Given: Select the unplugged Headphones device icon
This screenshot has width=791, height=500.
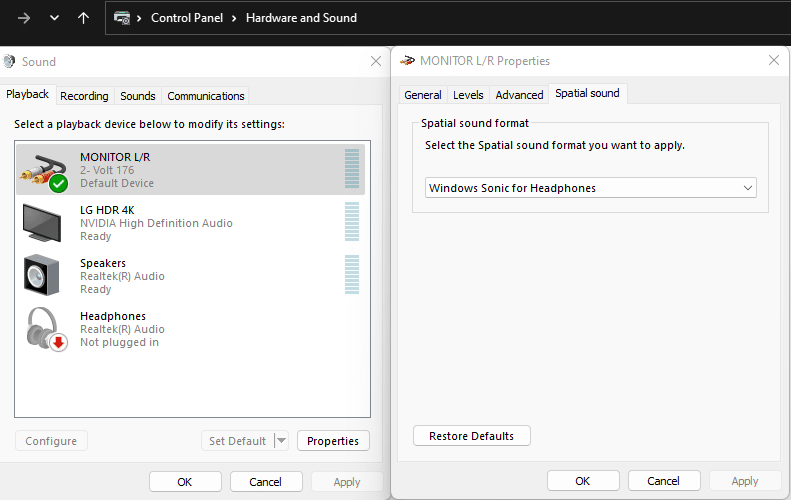Looking at the screenshot, I should (43, 329).
